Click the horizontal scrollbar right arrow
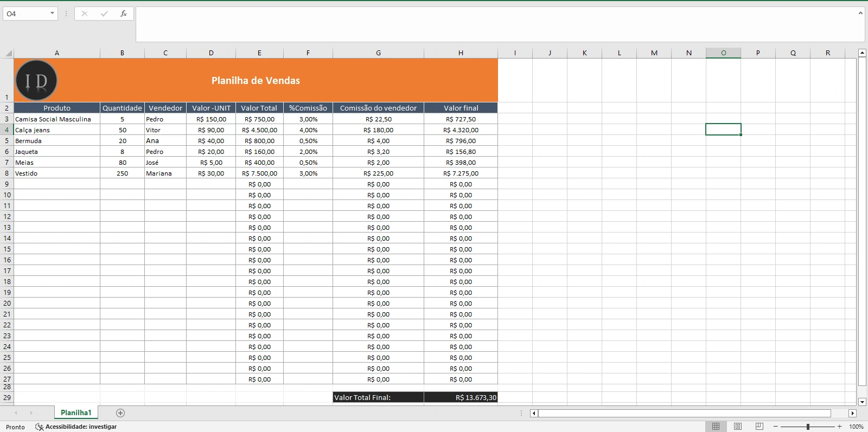The image size is (868, 432). coord(852,413)
